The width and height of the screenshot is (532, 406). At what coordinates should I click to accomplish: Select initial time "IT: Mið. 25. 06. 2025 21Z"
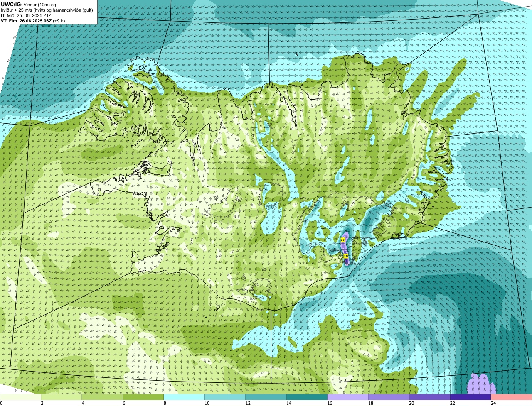pyautogui.click(x=26, y=15)
